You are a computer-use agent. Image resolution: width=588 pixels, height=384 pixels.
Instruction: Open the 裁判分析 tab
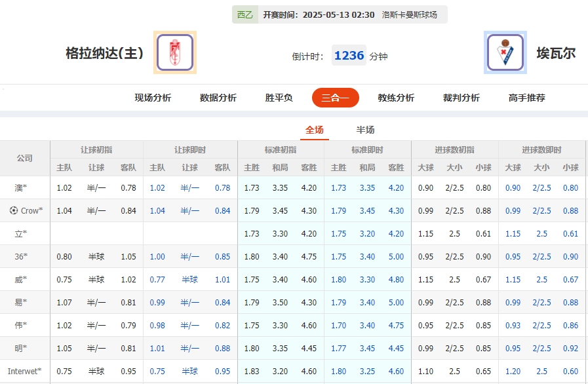point(461,96)
